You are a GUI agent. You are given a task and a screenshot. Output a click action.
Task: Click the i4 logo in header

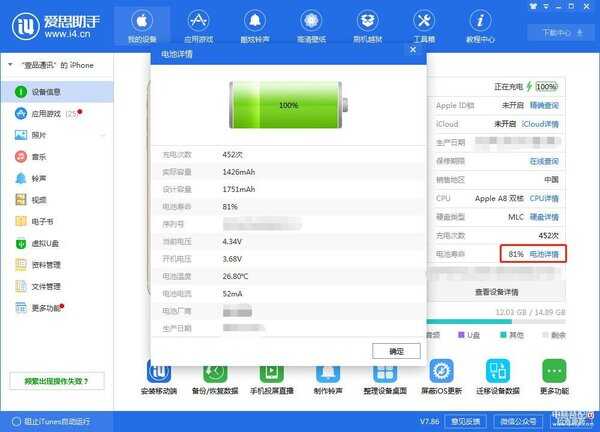25,26
